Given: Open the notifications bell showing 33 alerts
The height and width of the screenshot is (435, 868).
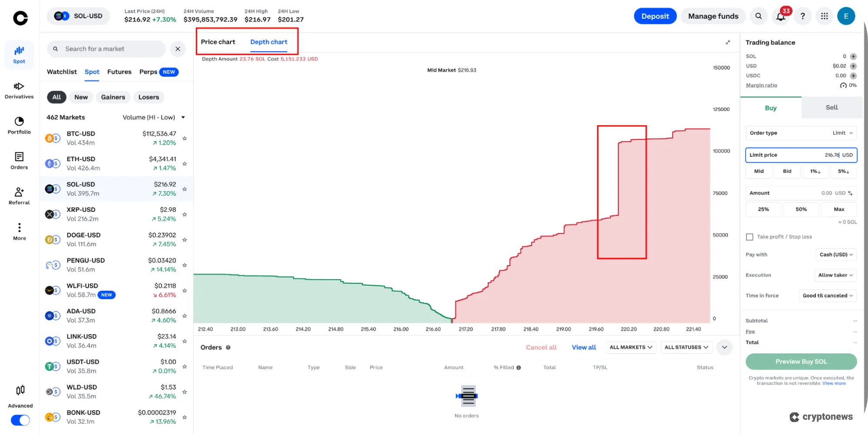Looking at the screenshot, I should pyautogui.click(x=781, y=16).
